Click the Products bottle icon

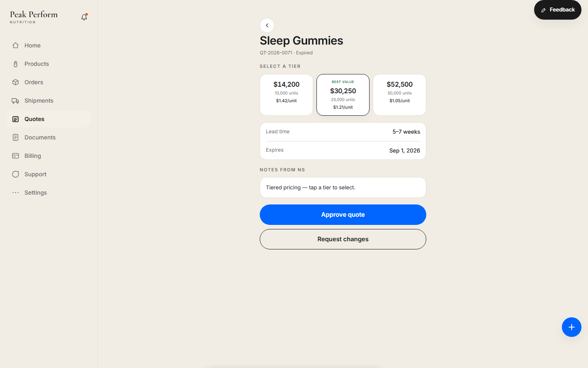16,64
